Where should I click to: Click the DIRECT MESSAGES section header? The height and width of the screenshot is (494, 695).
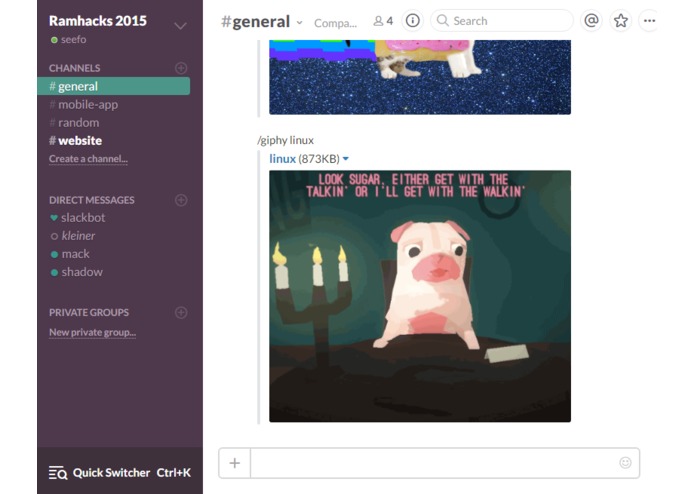pos(92,200)
